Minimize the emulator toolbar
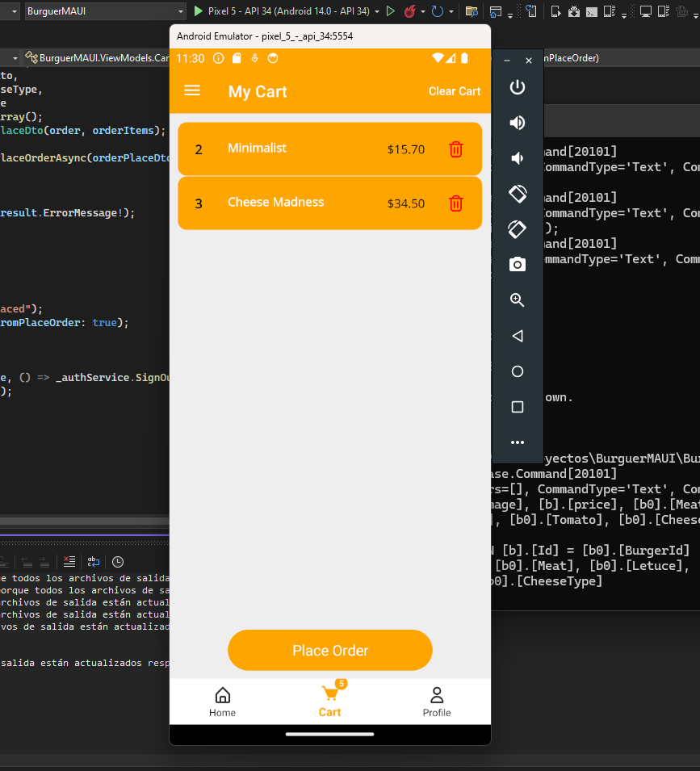The image size is (700, 771). pyautogui.click(x=507, y=61)
